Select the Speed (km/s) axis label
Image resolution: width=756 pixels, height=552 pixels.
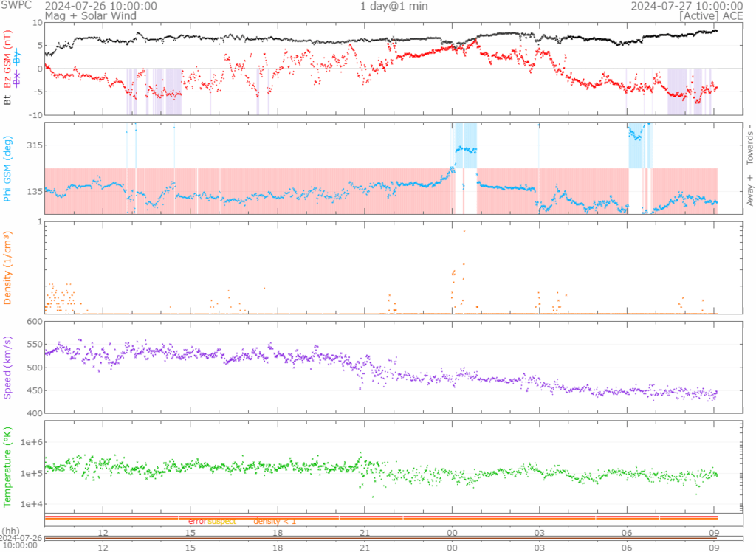[8, 367]
